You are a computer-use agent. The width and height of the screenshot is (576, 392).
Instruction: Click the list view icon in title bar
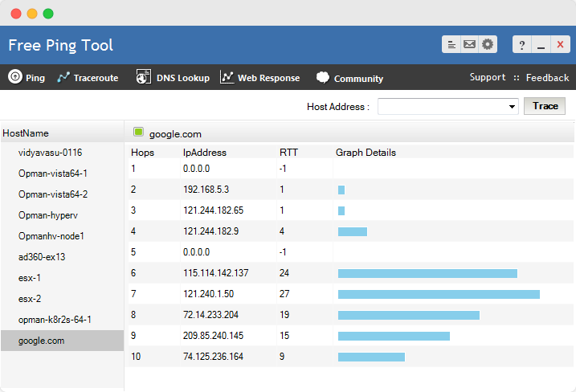[451, 45]
